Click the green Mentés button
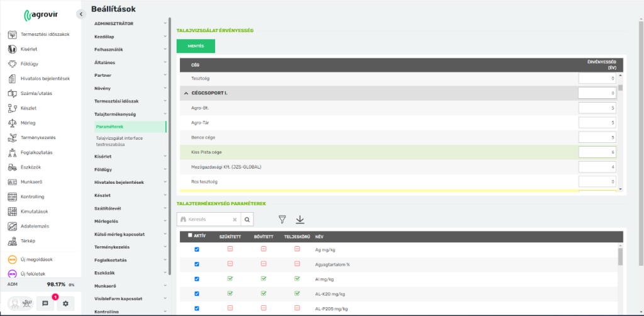This screenshot has height=316, width=644. [196, 46]
